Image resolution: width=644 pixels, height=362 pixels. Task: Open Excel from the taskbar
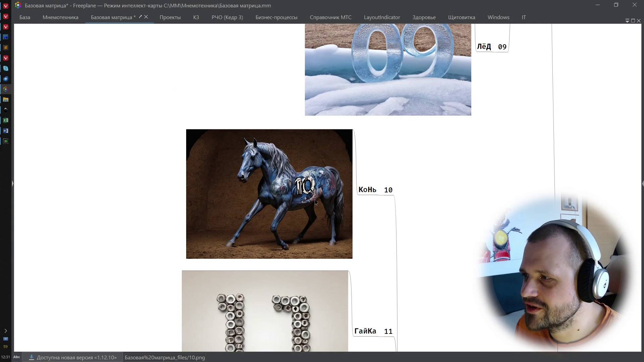tap(5, 120)
